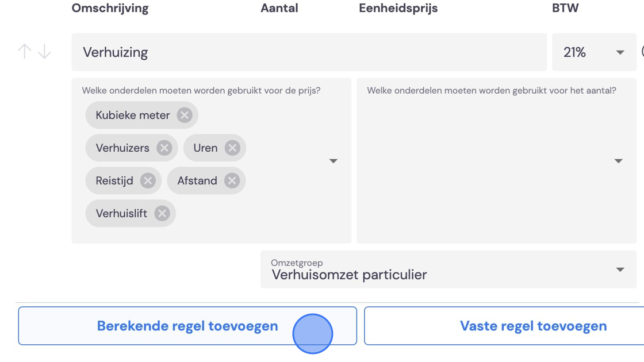Select the Afstand chip label

click(197, 180)
